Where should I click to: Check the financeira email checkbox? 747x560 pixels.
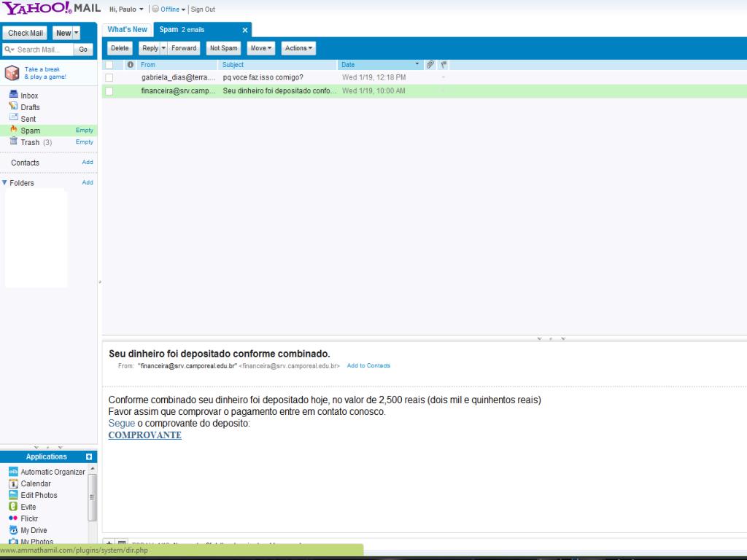109,91
